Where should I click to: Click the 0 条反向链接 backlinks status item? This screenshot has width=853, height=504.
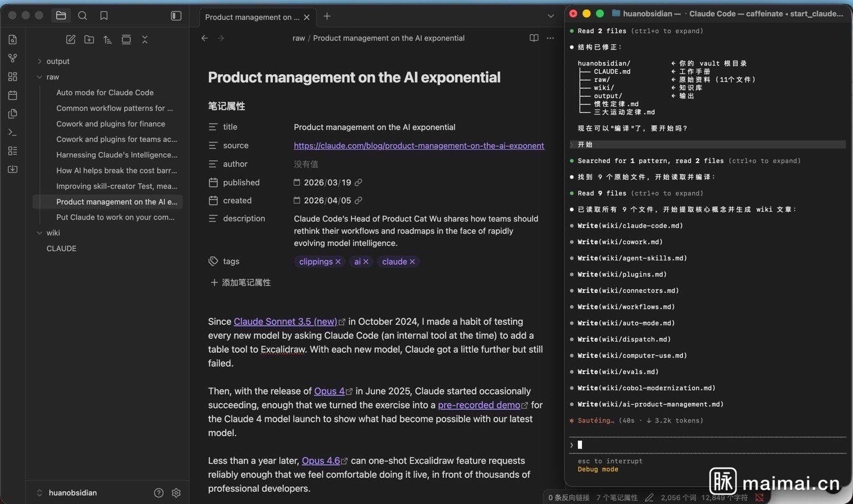coord(569,498)
